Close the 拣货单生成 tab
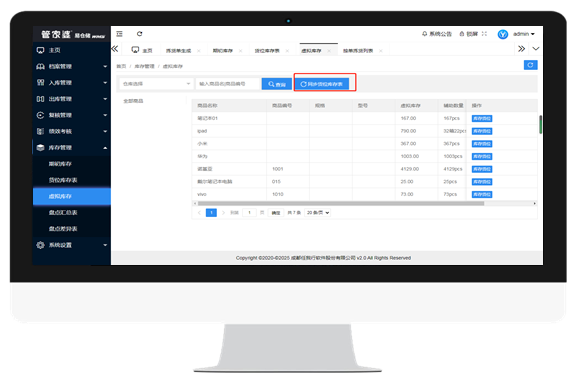The width and height of the screenshot is (576, 378). pos(199,51)
